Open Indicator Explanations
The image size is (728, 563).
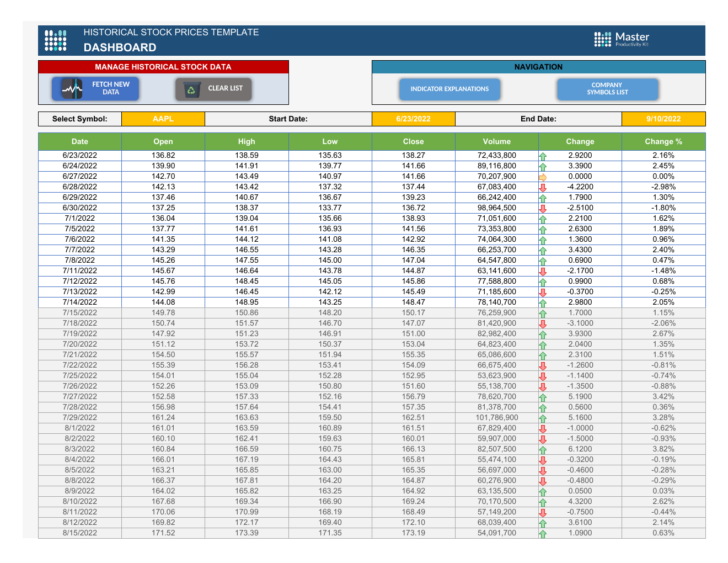[x=449, y=89]
